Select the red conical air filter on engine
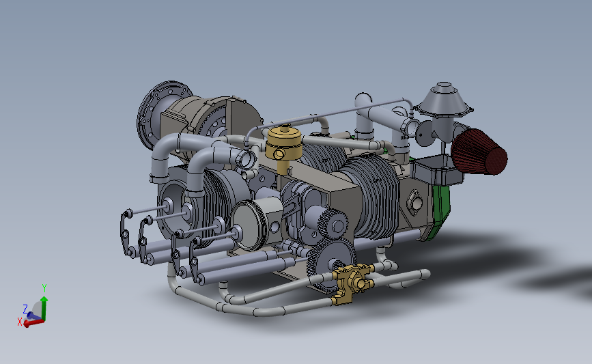Screen dimensions: 592x364 tap(479, 152)
